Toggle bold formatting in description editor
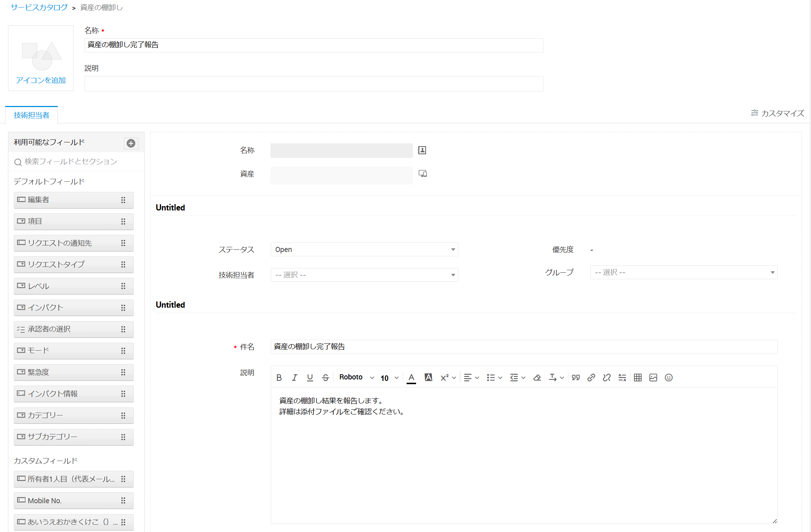This screenshot has width=811, height=532. 279,378
